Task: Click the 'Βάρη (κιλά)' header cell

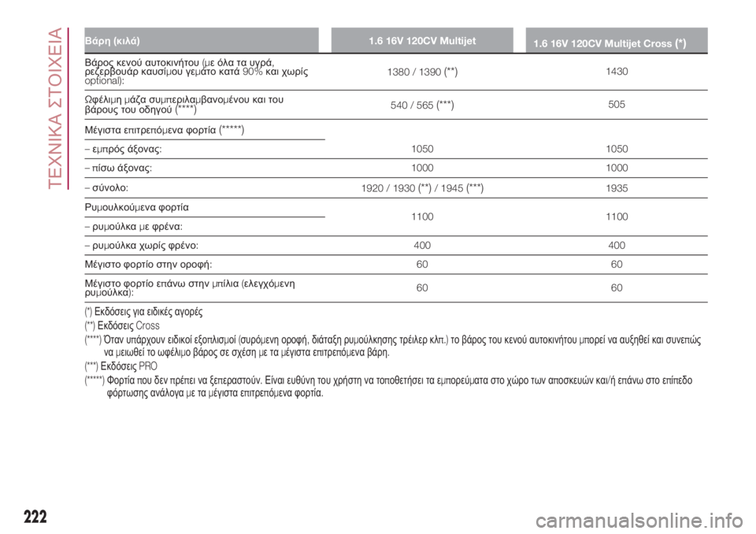Action: pyautogui.click(x=202, y=40)
